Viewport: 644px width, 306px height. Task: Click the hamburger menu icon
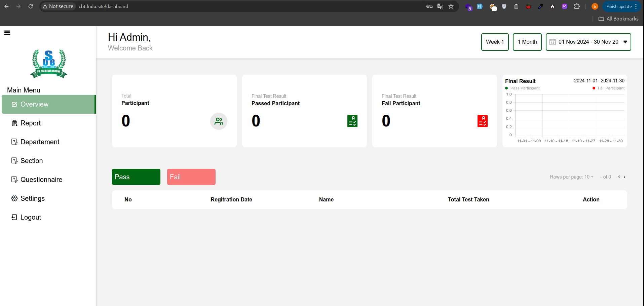[7, 33]
